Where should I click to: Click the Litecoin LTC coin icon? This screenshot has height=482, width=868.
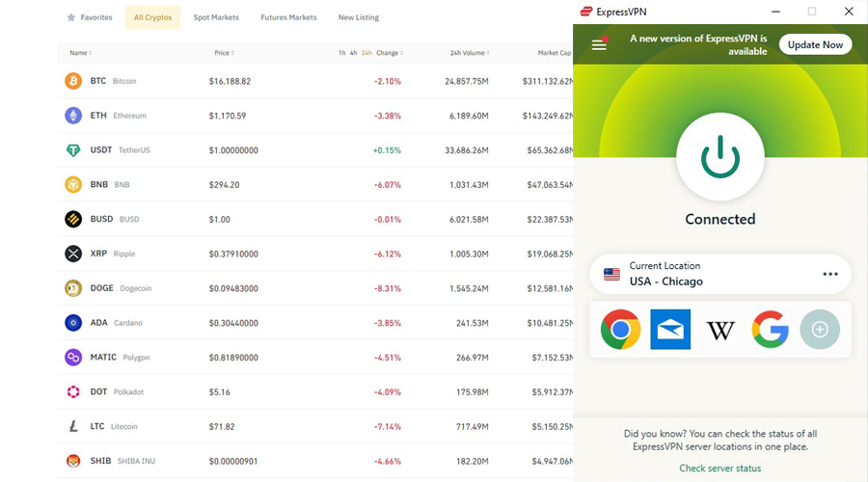(x=73, y=427)
